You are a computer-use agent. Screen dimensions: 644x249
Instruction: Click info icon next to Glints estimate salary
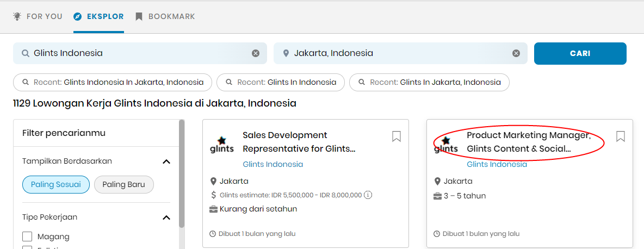tap(368, 195)
